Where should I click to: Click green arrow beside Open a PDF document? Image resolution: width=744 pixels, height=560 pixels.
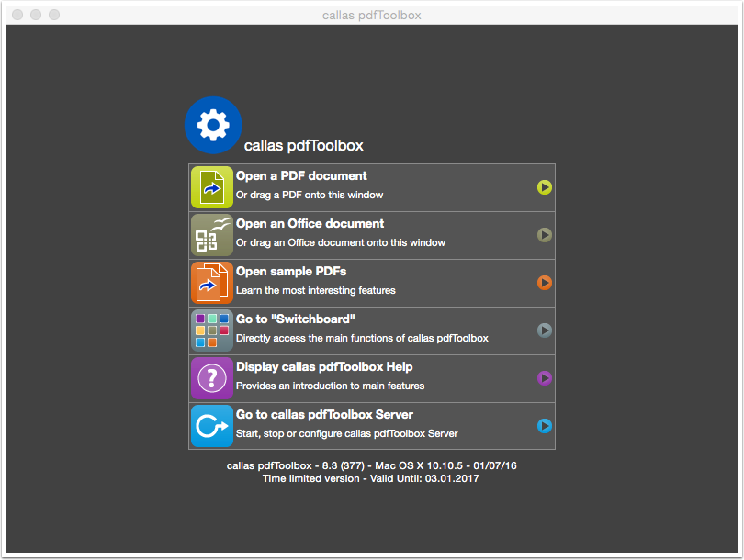tap(545, 187)
